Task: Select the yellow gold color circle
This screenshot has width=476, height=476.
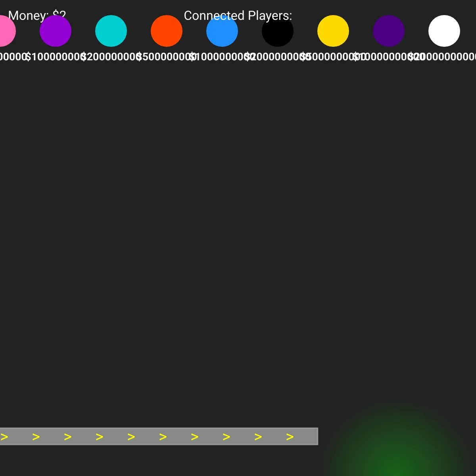Action: pos(333,31)
